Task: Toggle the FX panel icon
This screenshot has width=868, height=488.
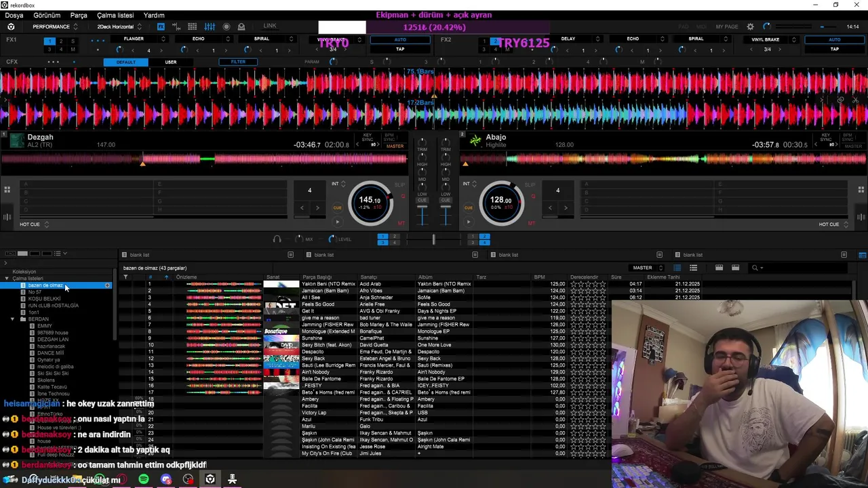Action: (161, 26)
